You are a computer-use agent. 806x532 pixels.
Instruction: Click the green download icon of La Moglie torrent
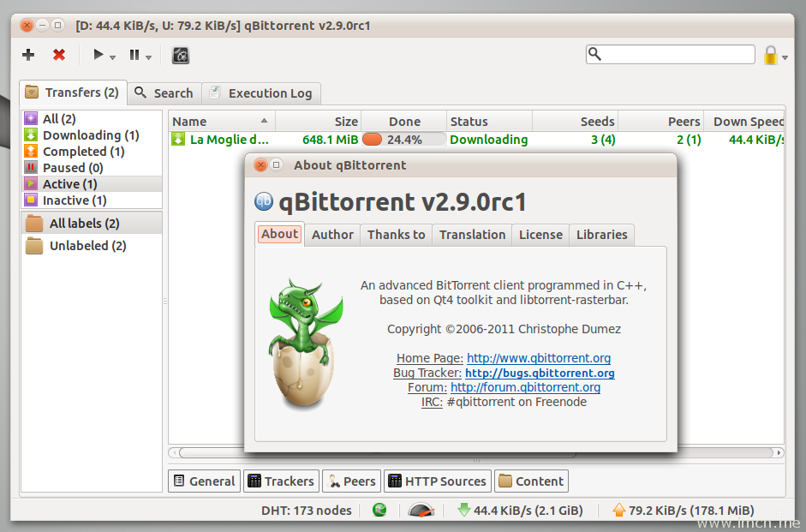point(178,139)
